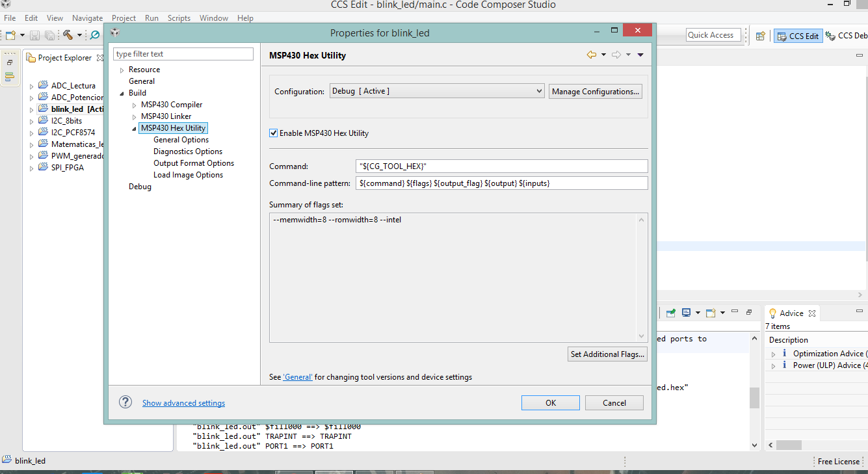Click the info icon beside Optimization Advice
Image resolution: width=868 pixels, height=474 pixels.
click(784, 353)
